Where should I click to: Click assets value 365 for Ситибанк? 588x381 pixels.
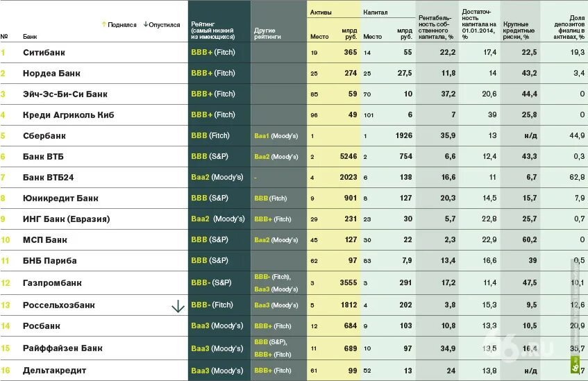click(351, 52)
